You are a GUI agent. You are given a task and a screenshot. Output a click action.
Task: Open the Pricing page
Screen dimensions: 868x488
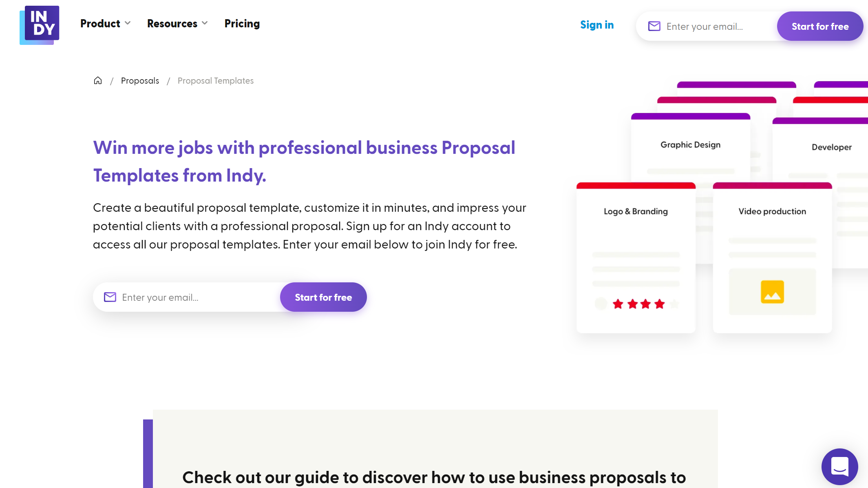click(x=242, y=24)
